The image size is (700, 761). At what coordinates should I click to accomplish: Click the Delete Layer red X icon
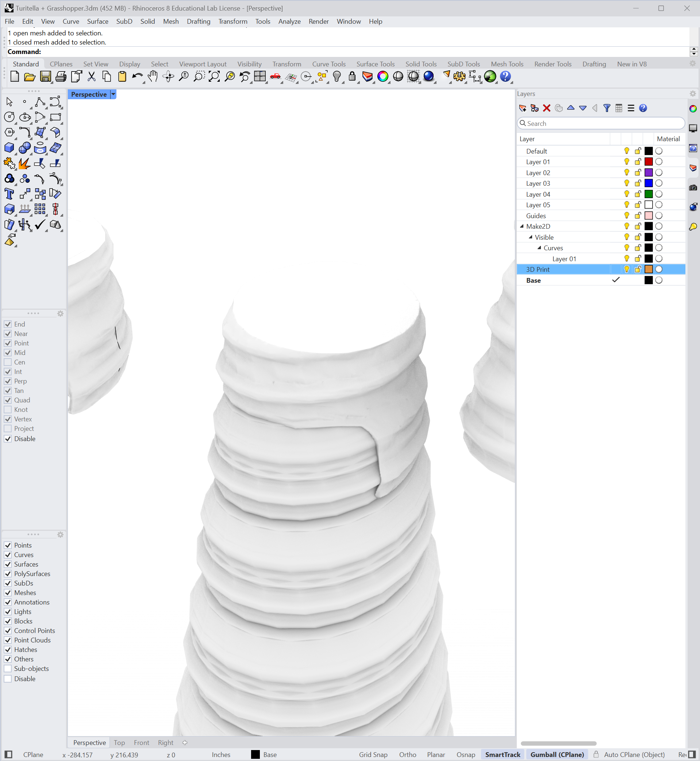pos(547,108)
